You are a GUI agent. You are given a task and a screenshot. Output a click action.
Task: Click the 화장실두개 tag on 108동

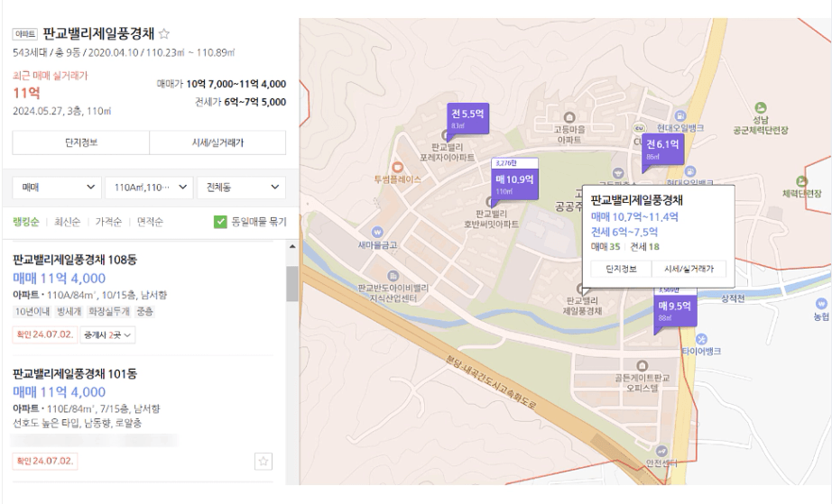coord(109,312)
